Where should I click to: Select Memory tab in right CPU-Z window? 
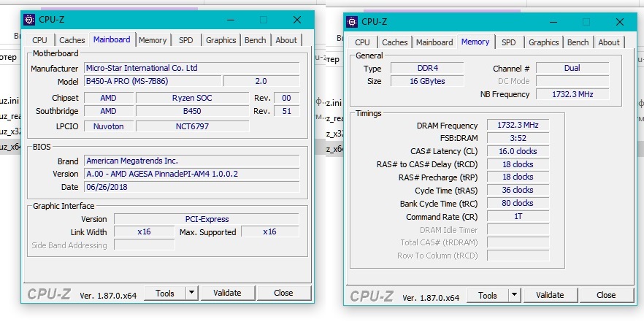475,42
